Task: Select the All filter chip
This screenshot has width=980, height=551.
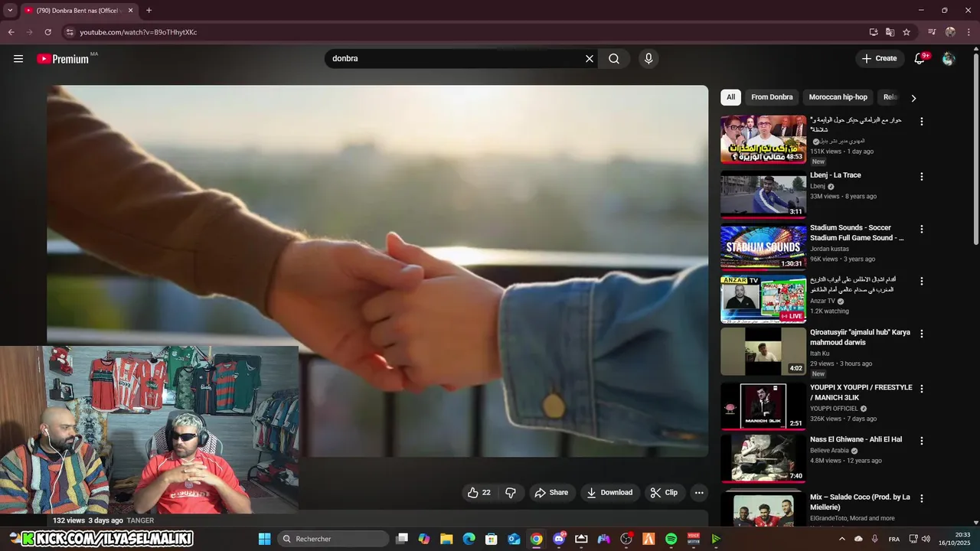Action: [730, 97]
